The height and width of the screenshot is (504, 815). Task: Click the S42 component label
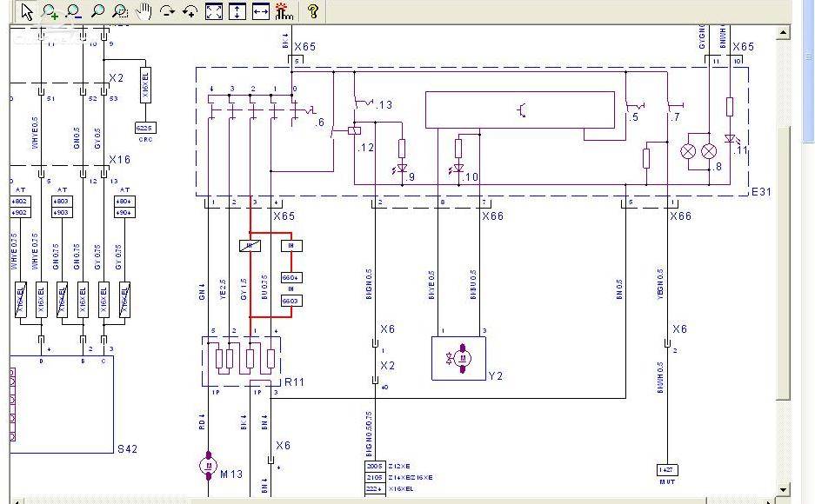pos(127,449)
